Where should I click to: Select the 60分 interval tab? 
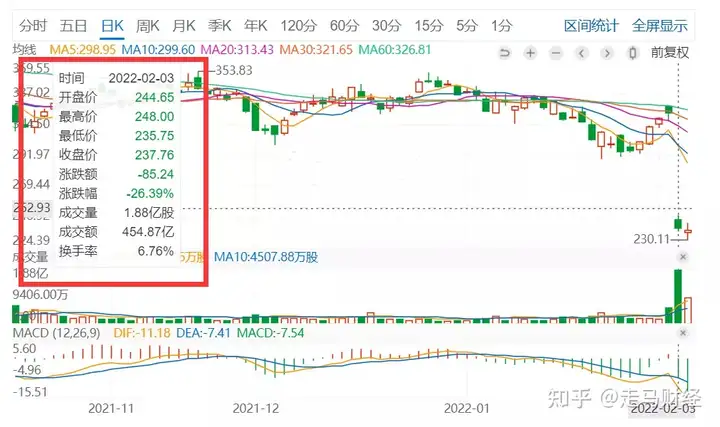(x=344, y=26)
